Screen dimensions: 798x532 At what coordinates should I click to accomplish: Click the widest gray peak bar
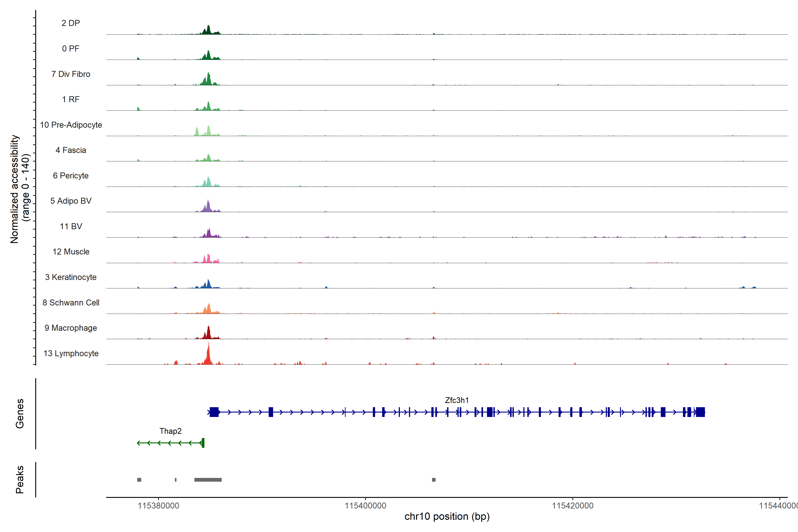[x=208, y=480]
